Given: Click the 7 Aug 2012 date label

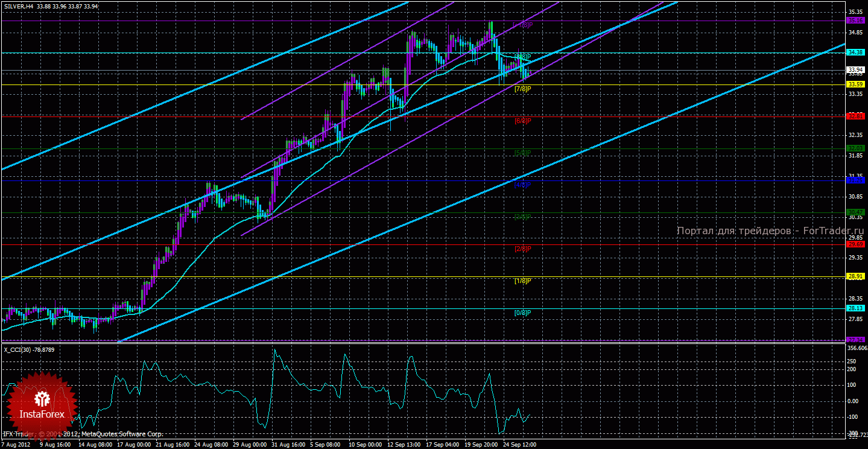Looking at the screenshot, I should pos(17,444).
